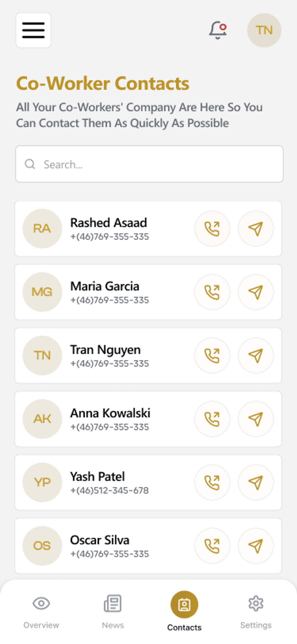
Task: Send a message to Rashed Asaad
Action: [x=256, y=229]
